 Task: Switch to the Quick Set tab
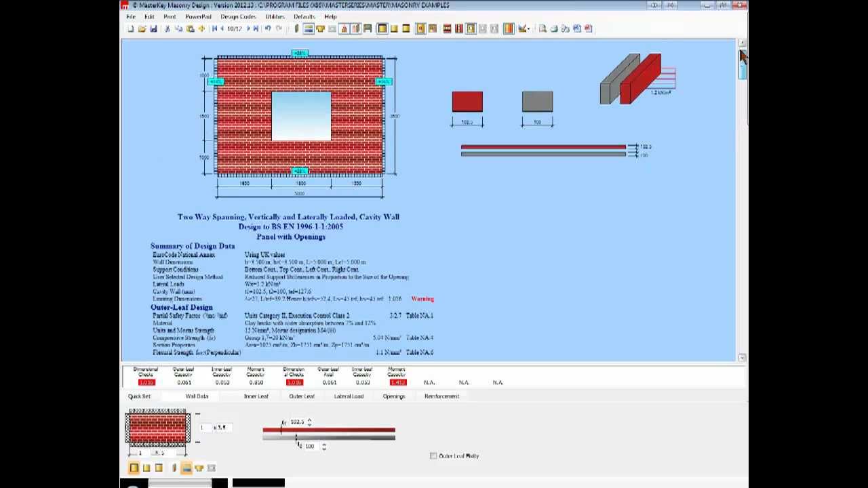[x=139, y=396]
